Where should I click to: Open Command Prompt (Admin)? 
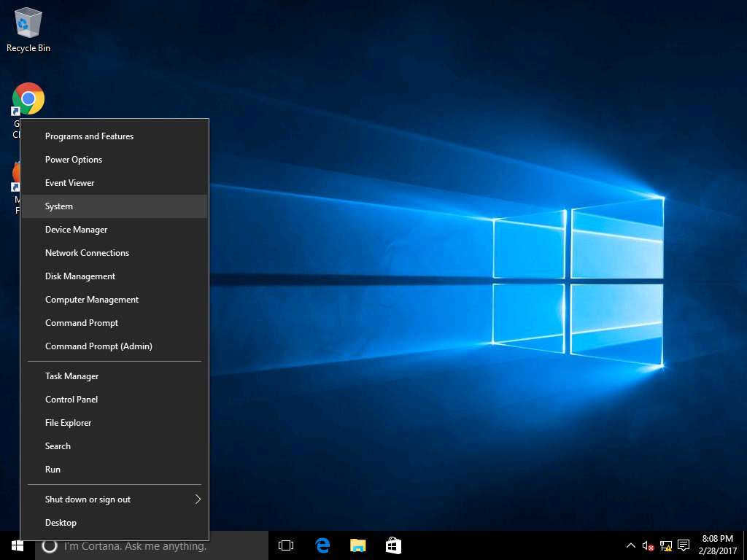pyautogui.click(x=115, y=346)
